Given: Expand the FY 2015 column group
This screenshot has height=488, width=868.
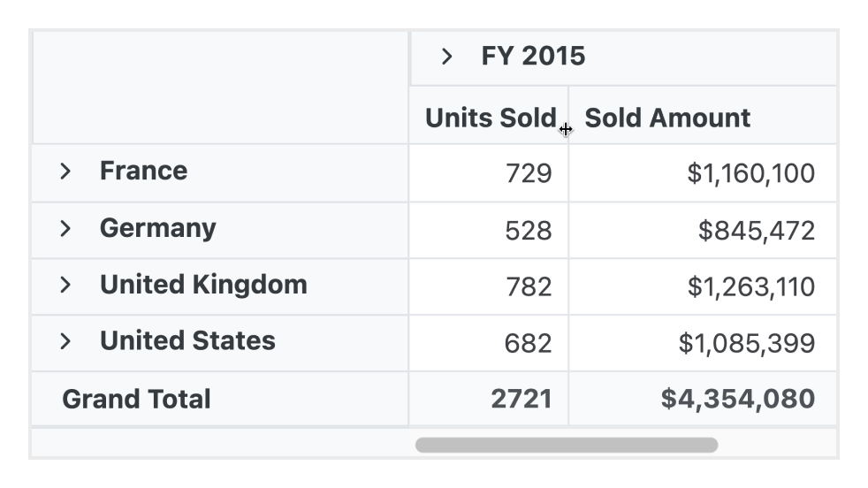Looking at the screenshot, I should pyautogui.click(x=447, y=57).
